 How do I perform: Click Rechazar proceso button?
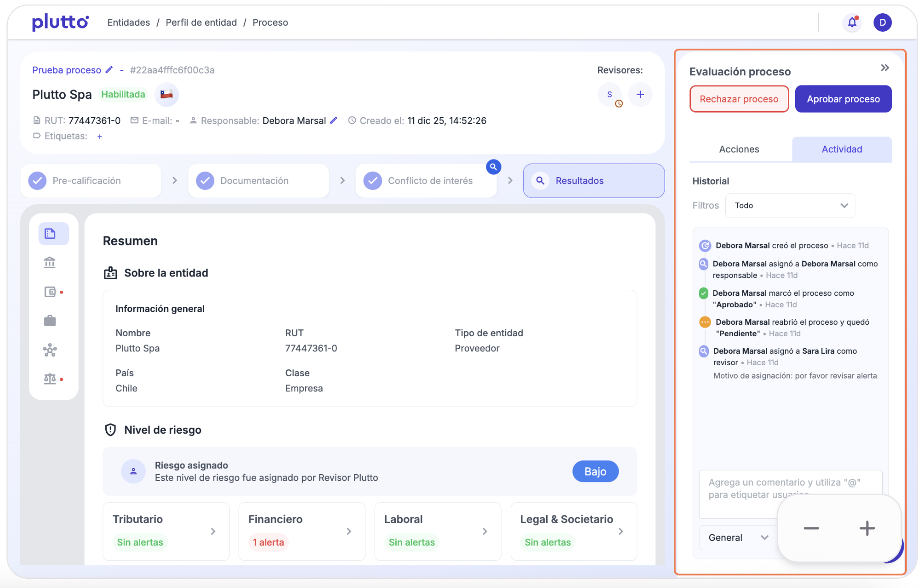[739, 99]
